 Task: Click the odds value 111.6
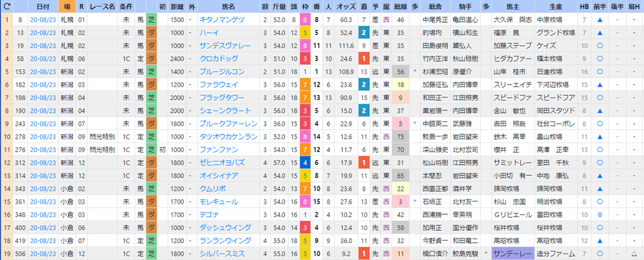346,46
